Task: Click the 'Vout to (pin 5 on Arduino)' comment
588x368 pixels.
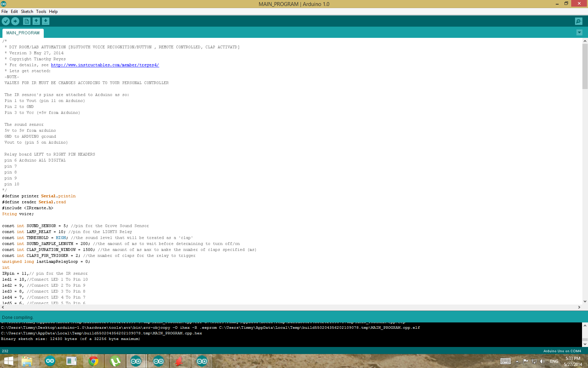Action: [x=36, y=142]
